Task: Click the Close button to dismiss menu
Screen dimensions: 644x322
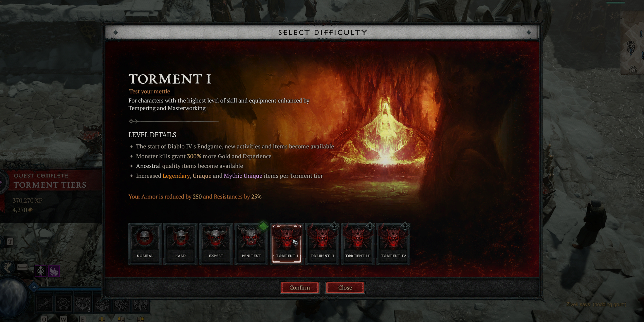Action: pos(346,287)
